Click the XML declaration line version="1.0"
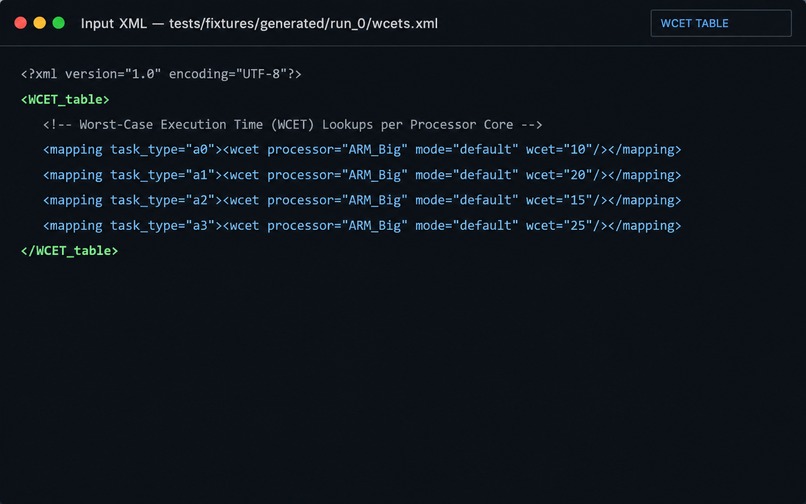The image size is (806, 504). coord(161,74)
